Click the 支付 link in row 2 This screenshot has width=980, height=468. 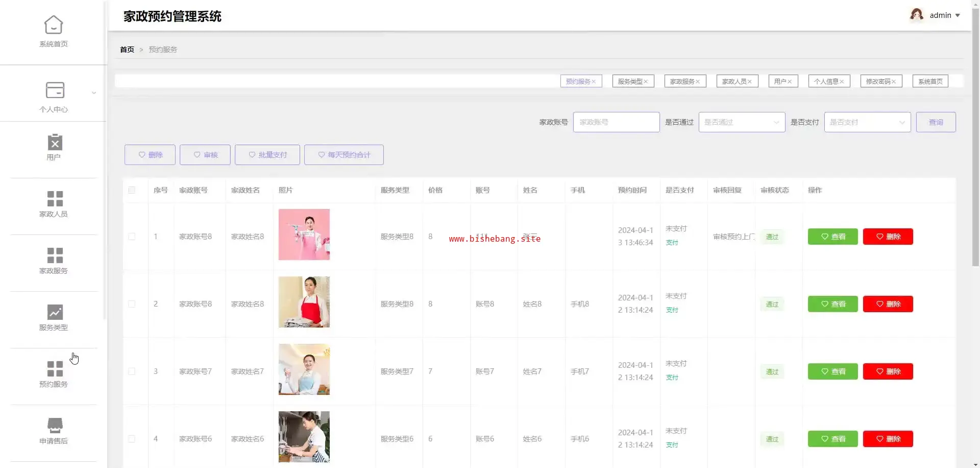tap(672, 310)
